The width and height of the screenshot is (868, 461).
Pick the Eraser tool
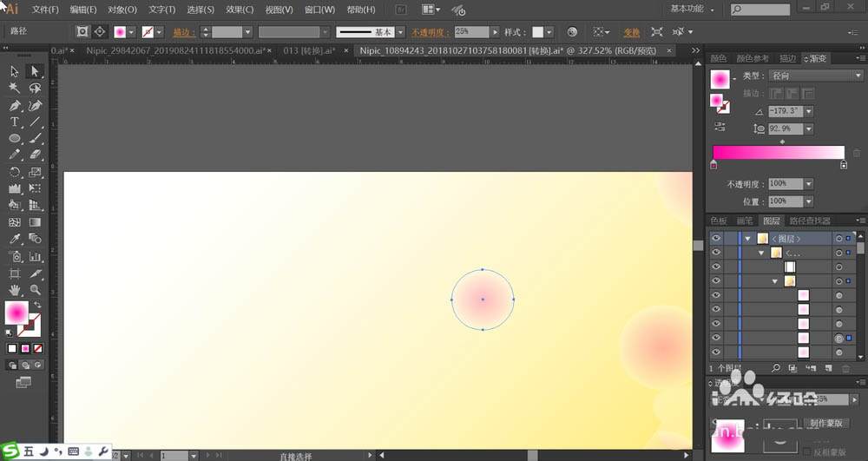point(35,155)
